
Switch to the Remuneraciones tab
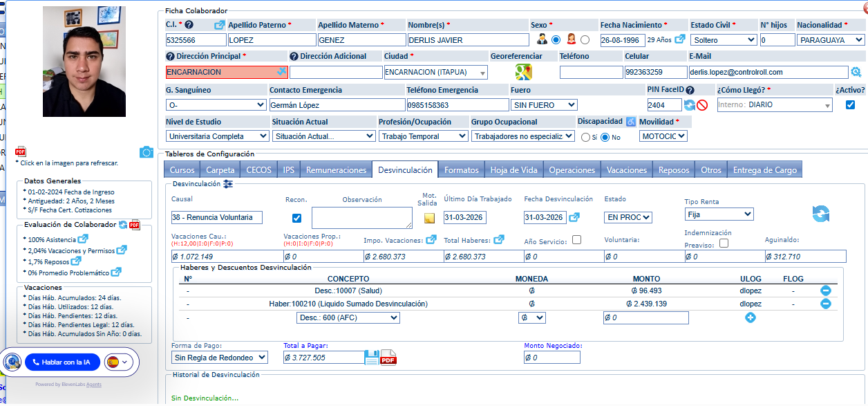click(x=336, y=170)
